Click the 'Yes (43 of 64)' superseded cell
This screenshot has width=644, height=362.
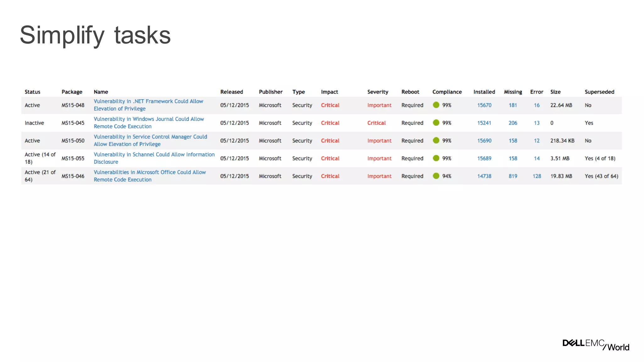(x=602, y=176)
